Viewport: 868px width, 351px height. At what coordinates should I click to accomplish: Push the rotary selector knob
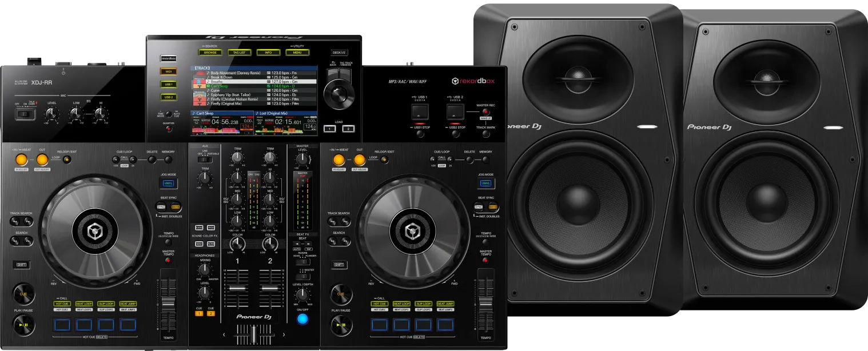point(340,94)
